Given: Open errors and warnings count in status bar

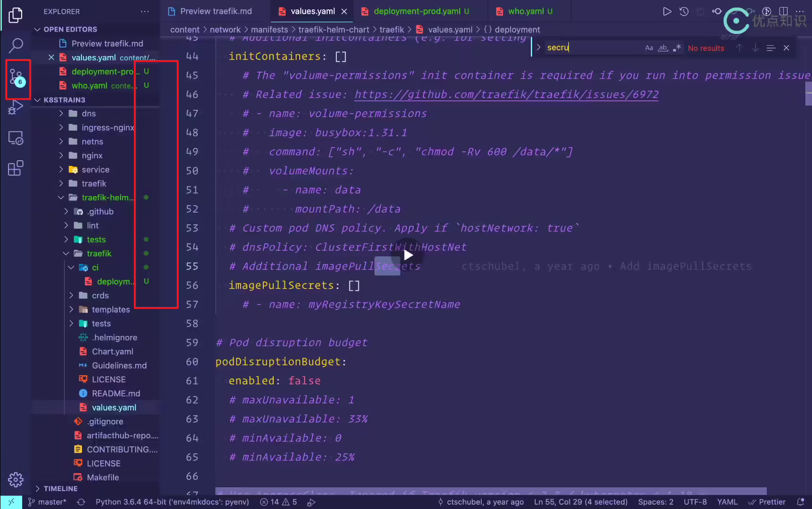Looking at the screenshot, I should [x=278, y=502].
